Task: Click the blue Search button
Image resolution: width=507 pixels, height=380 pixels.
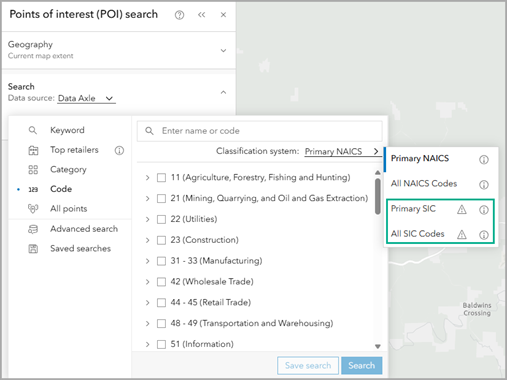Action: coord(362,366)
